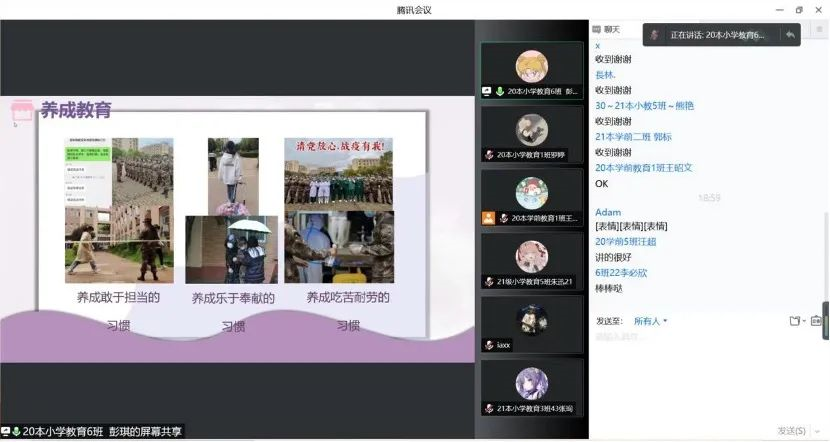Click the side handle on right window edge

coord(825,321)
